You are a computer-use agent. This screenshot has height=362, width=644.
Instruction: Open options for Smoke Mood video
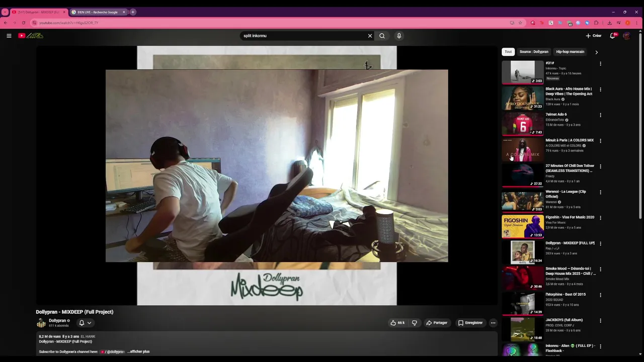click(x=600, y=269)
